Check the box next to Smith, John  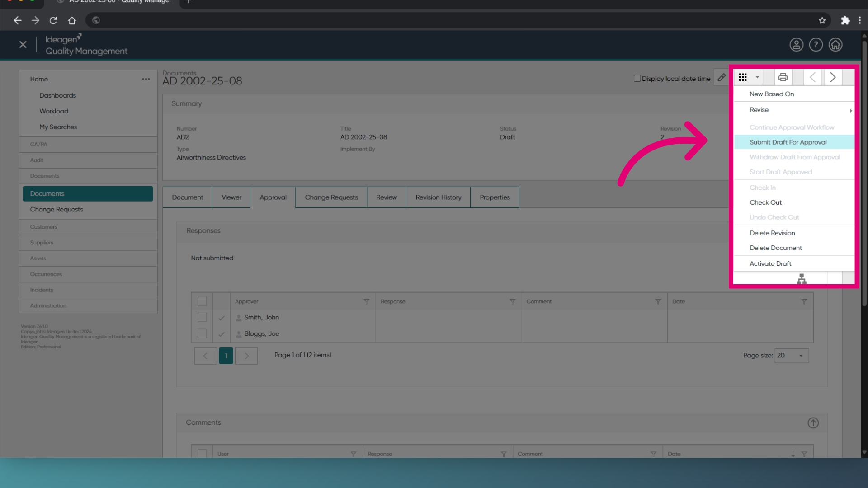click(x=202, y=317)
